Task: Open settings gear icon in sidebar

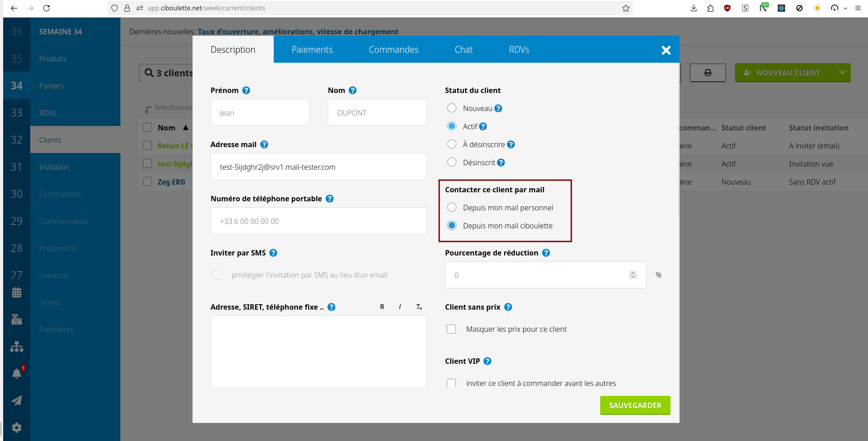Action: pyautogui.click(x=17, y=427)
